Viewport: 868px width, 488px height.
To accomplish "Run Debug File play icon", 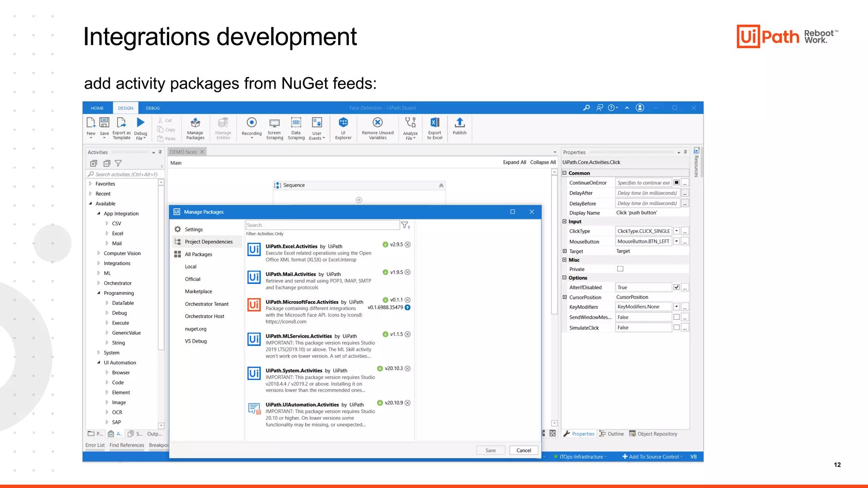I will tap(140, 123).
